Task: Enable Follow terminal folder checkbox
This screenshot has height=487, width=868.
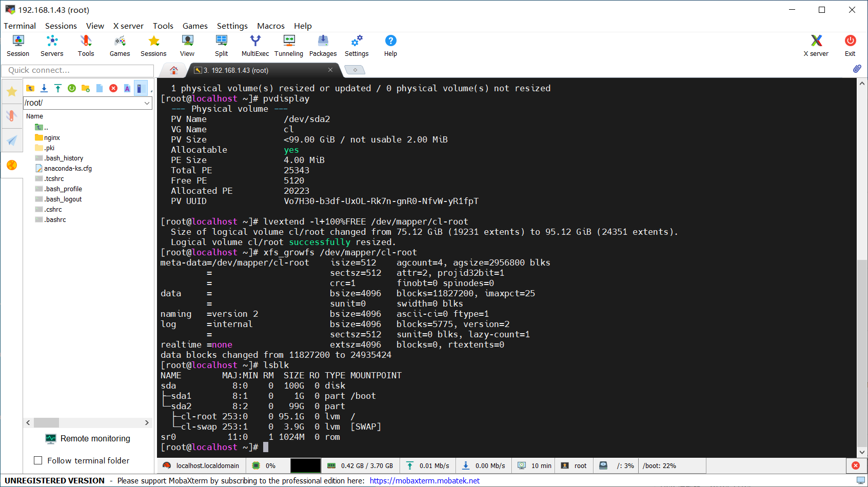Action: pos(38,460)
